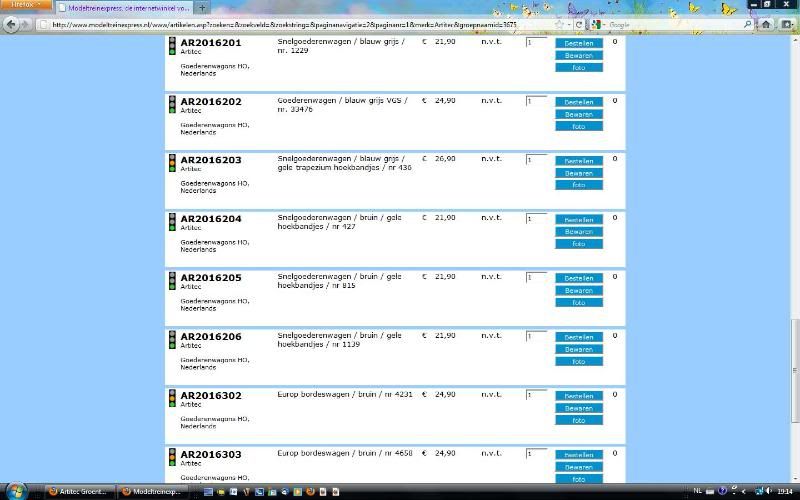Click quantity field for AR2016206

[536, 336]
